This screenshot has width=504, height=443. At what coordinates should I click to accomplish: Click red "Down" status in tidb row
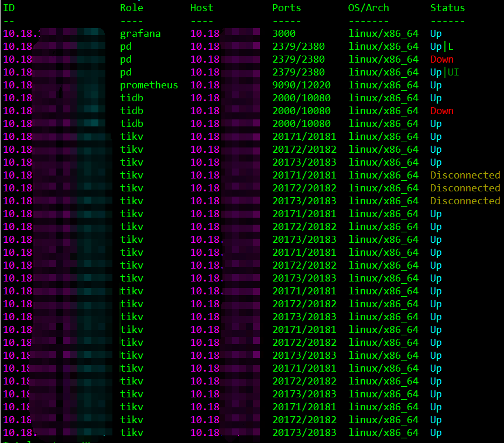click(x=441, y=111)
